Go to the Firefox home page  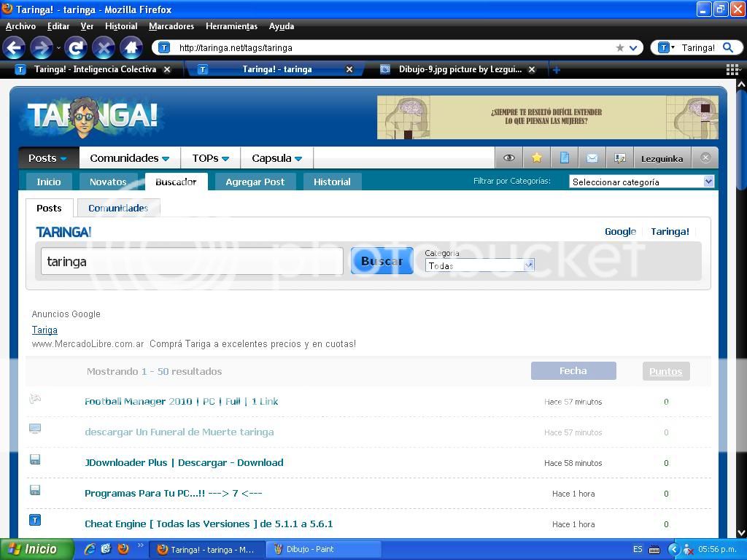coord(131,47)
